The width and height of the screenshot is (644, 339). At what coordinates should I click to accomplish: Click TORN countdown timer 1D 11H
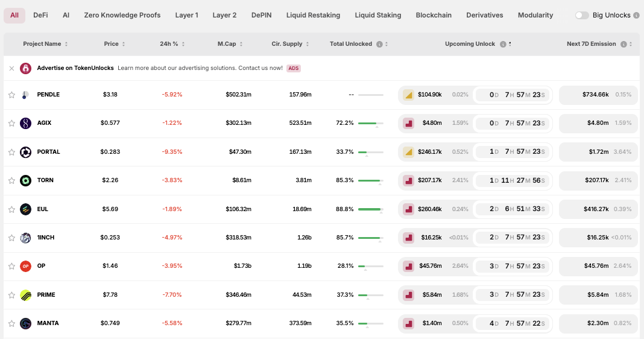point(513,180)
